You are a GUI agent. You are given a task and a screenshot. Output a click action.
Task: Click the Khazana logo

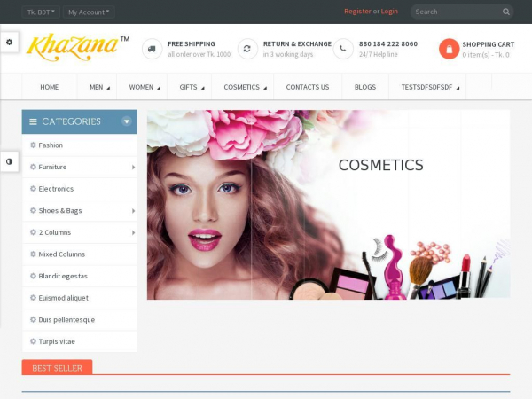[x=78, y=48]
